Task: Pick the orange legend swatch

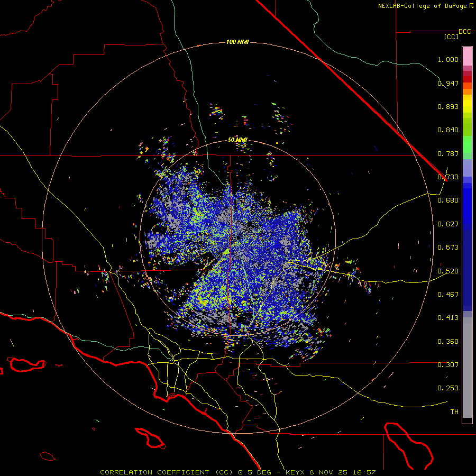Action: pos(467,91)
